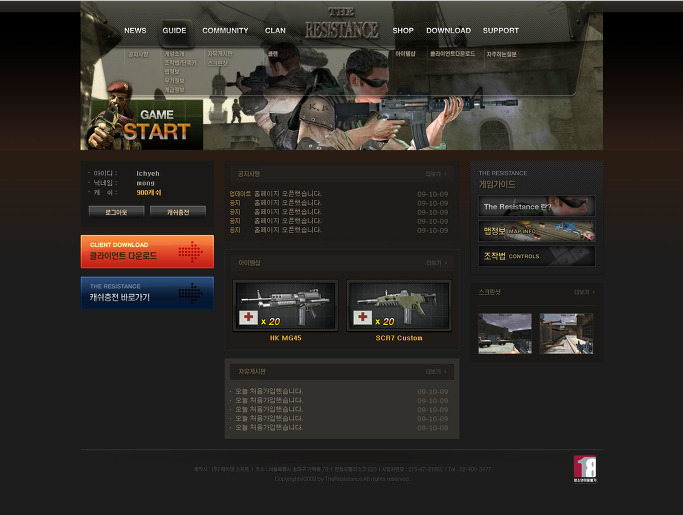Image resolution: width=683 pixels, height=515 pixels.
Task: Click the GAME START banner
Action: (144, 125)
